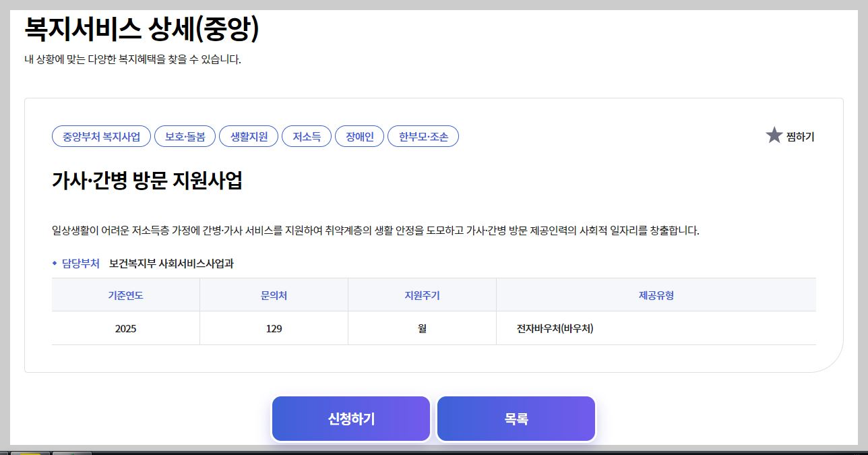Click the 지원주기 table column header
Image resolution: width=868 pixels, height=455 pixels.
tap(422, 295)
